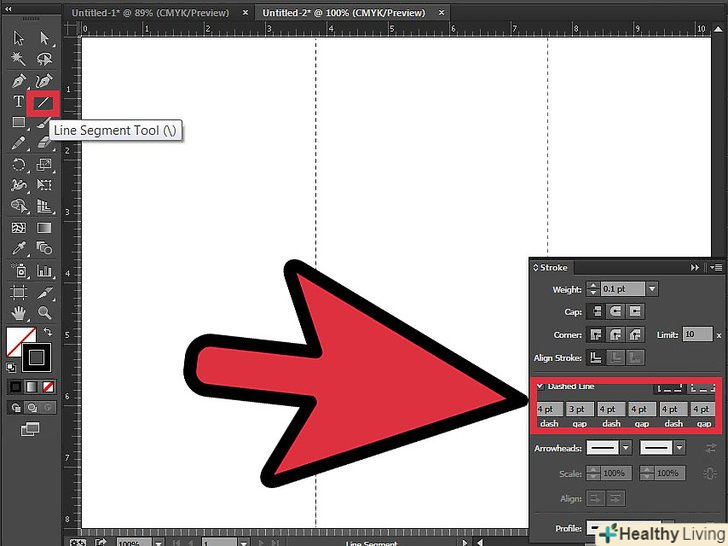Enable preserve exact dash and gap lengths

click(669, 388)
